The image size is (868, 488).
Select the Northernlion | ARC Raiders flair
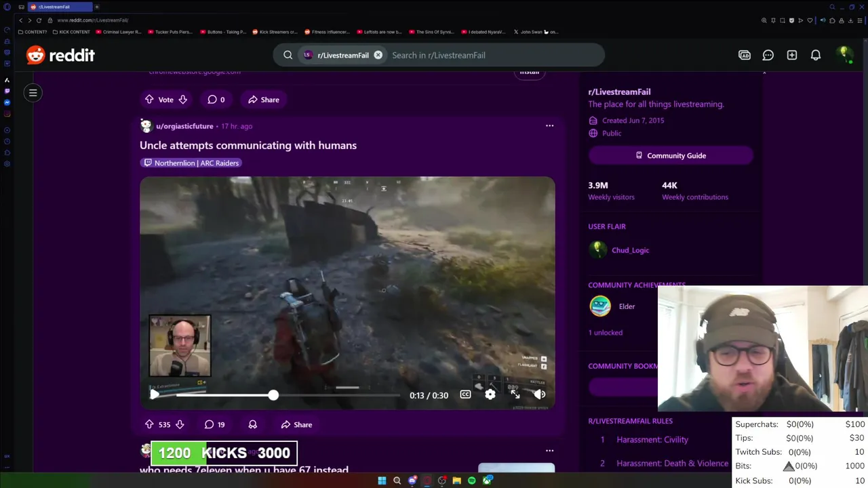(191, 163)
